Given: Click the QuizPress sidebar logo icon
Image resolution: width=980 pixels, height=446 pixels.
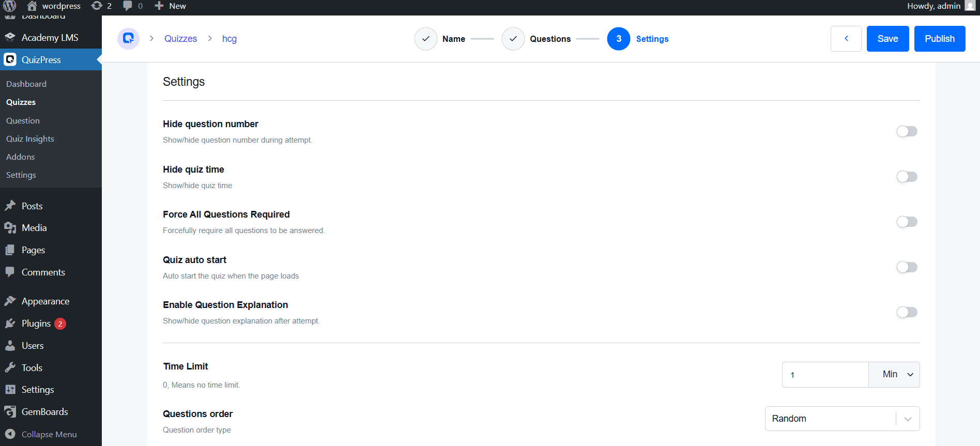Looking at the screenshot, I should coord(10,59).
